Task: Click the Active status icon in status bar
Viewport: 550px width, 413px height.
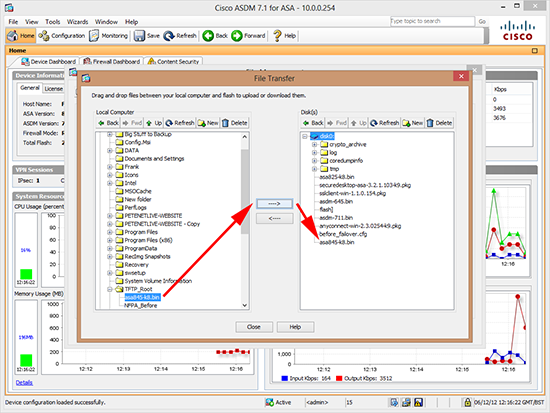Action: pyautogui.click(x=269, y=402)
